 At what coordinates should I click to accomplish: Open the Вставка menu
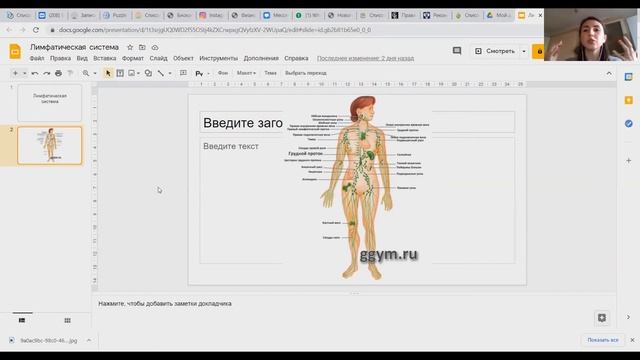coord(104,58)
